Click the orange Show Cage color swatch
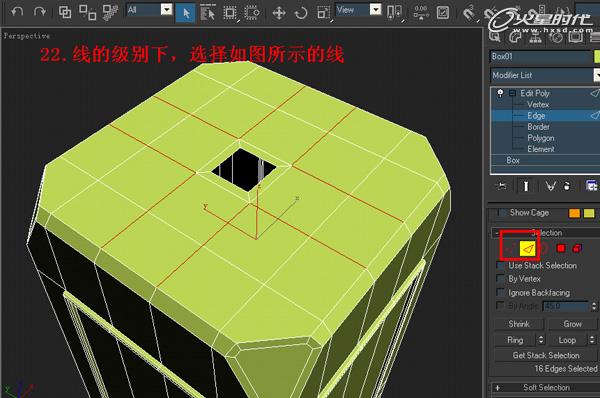Viewport: 600px width, 398px height. point(574,213)
